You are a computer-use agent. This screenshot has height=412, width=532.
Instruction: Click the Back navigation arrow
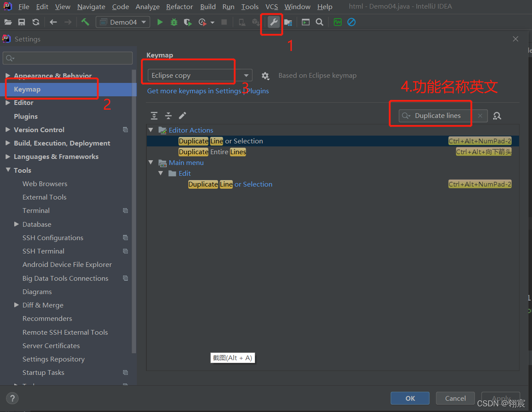pos(53,22)
